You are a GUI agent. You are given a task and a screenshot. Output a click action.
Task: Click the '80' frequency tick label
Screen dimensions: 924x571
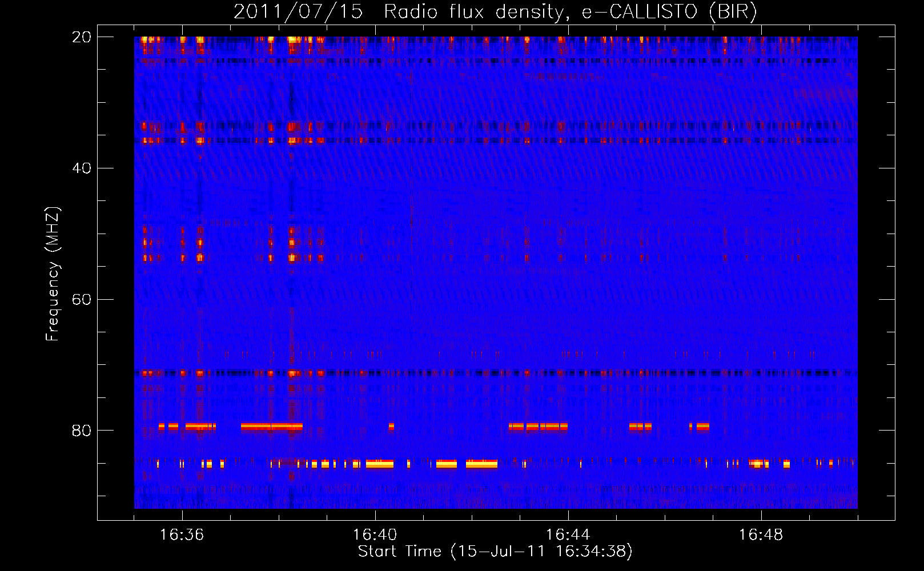[82, 430]
